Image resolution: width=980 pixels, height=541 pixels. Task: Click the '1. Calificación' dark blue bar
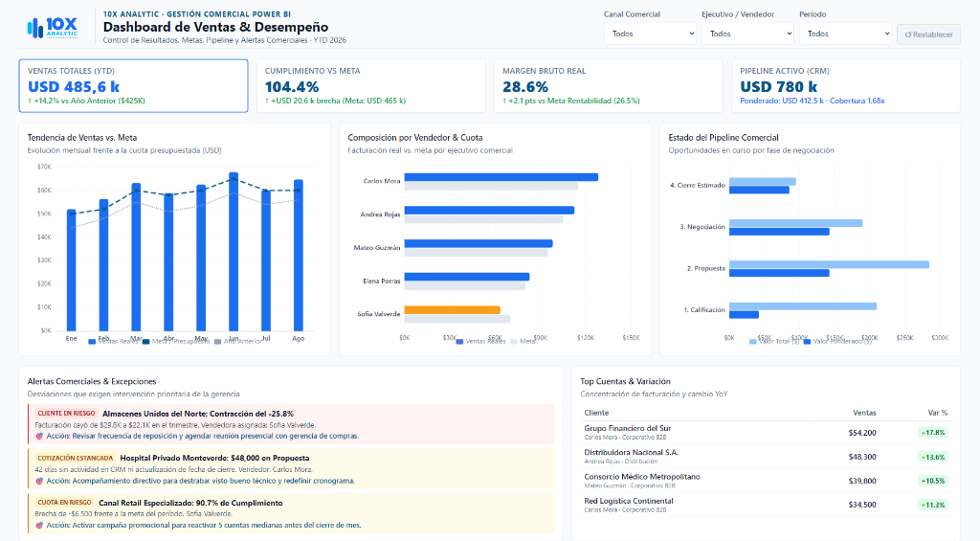tap(744, 315)
